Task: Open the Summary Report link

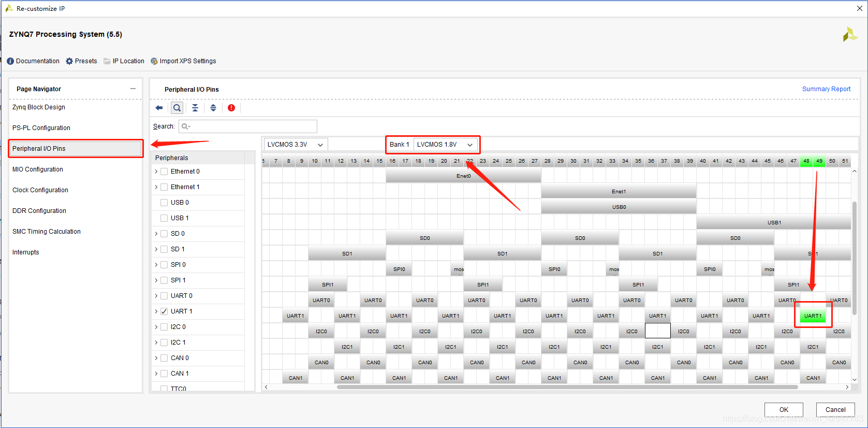Action: click(826, 89)
